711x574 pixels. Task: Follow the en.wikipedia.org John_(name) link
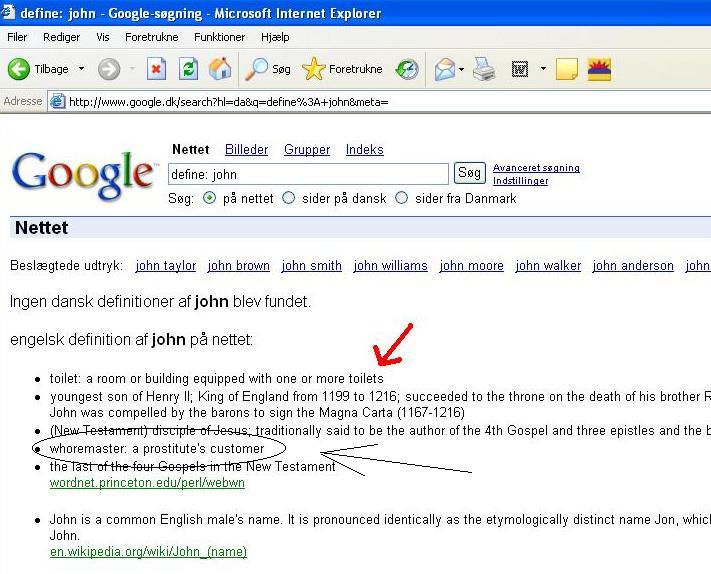tap(148, 551)
